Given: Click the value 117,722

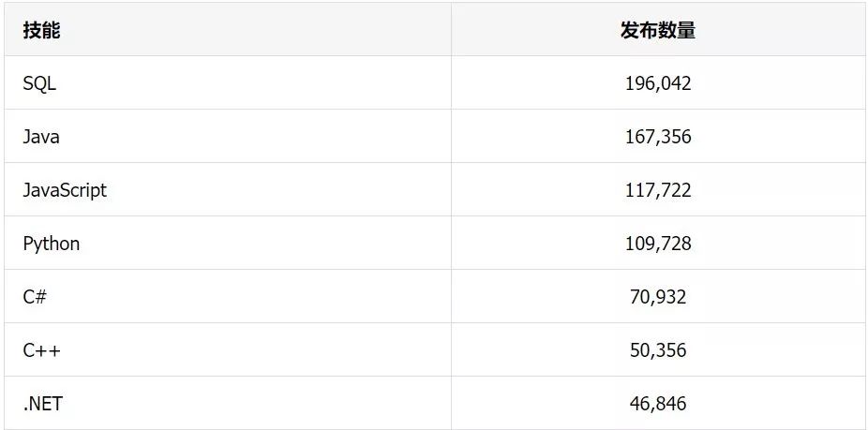Looking at the screenshot, I should point(658,190).
